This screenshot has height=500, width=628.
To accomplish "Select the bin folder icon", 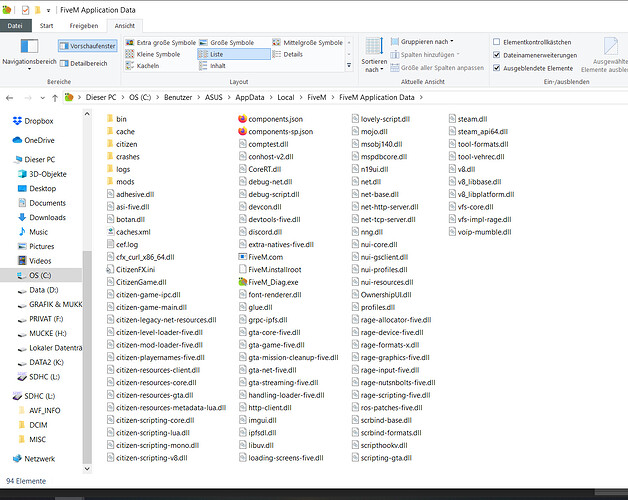I will point(110,119).
